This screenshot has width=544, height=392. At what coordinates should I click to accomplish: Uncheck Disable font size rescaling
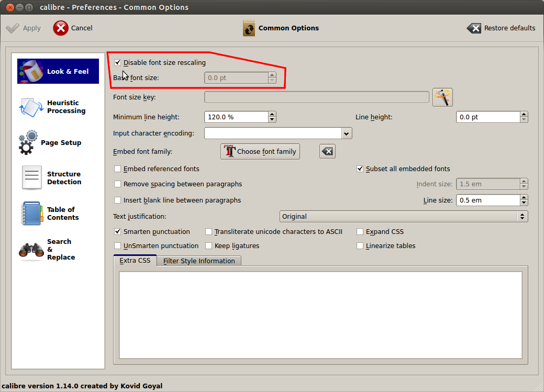coord(118,62)
